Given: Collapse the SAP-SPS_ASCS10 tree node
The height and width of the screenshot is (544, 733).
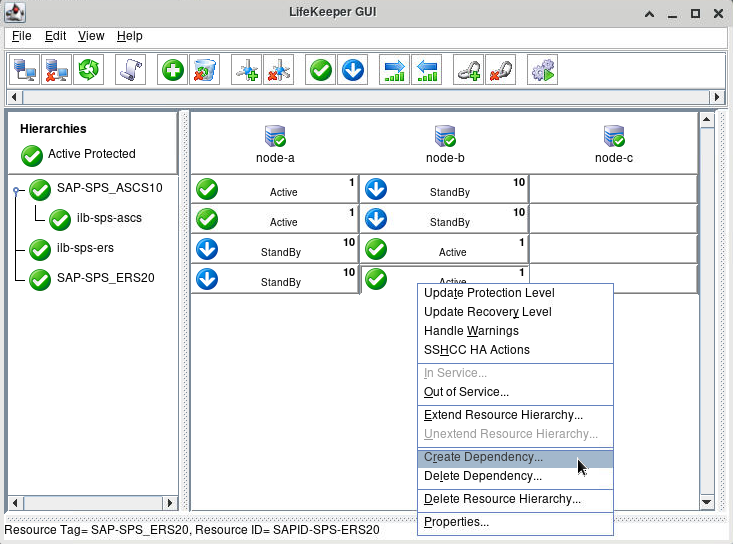Looking at the screenshot, I should pos(17,189).
